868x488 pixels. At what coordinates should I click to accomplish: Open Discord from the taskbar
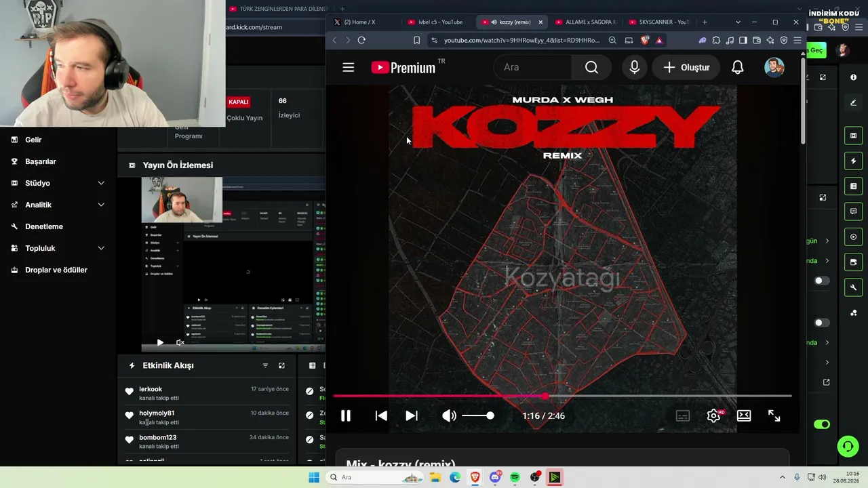495,477
